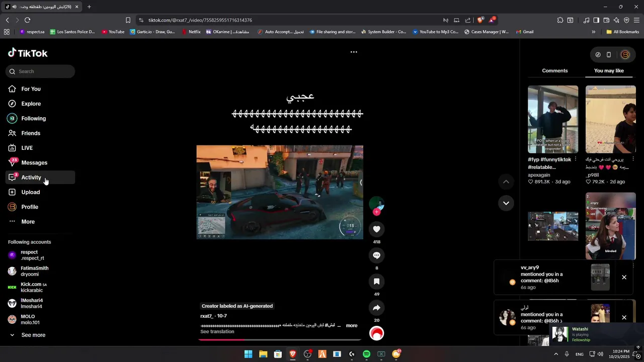Bookmark this page in address bar
This screenshot has width=644, height=362.
128,20
